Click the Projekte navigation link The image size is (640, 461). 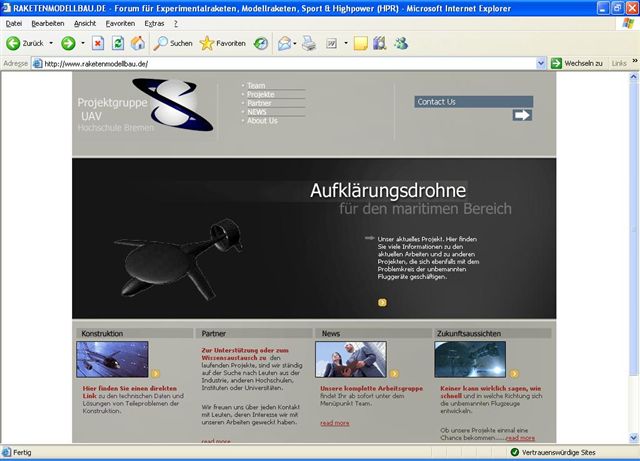260,94
